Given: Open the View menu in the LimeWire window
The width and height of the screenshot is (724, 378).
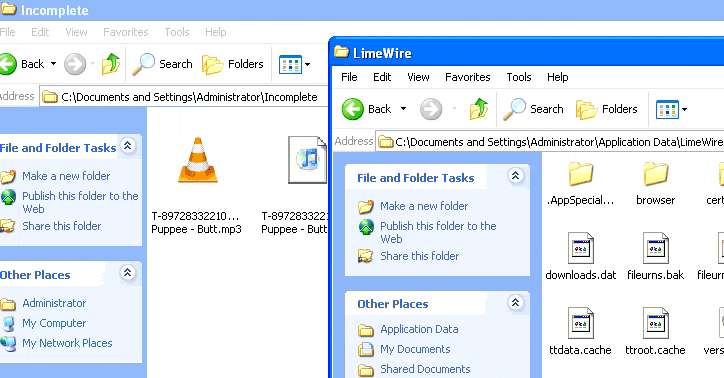Looking at the screenshot, I should pos(418,77).
